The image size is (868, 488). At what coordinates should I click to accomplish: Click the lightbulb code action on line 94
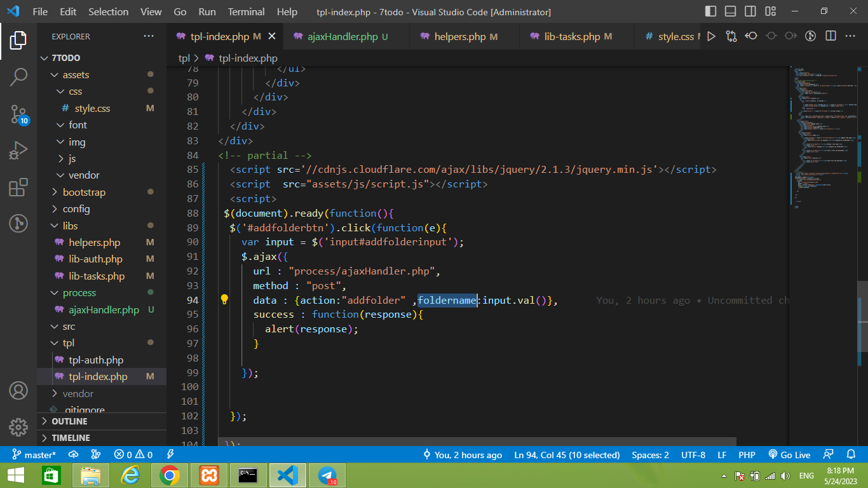tap(224, 300)
